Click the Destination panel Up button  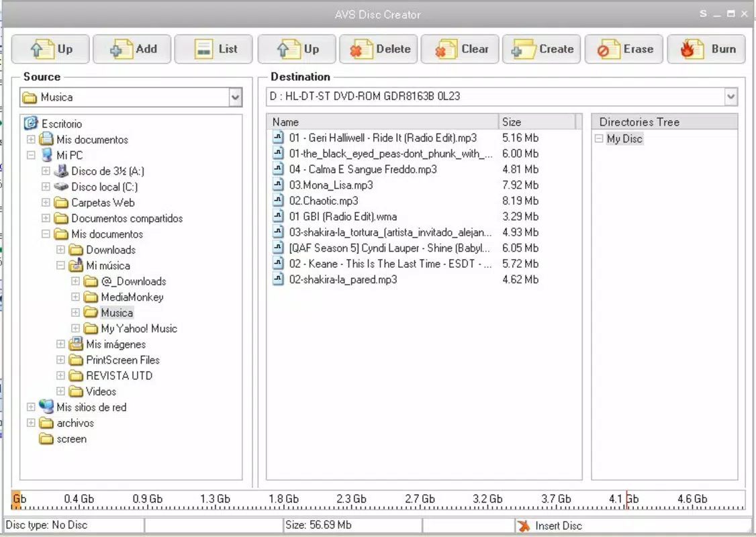(297, 49)
